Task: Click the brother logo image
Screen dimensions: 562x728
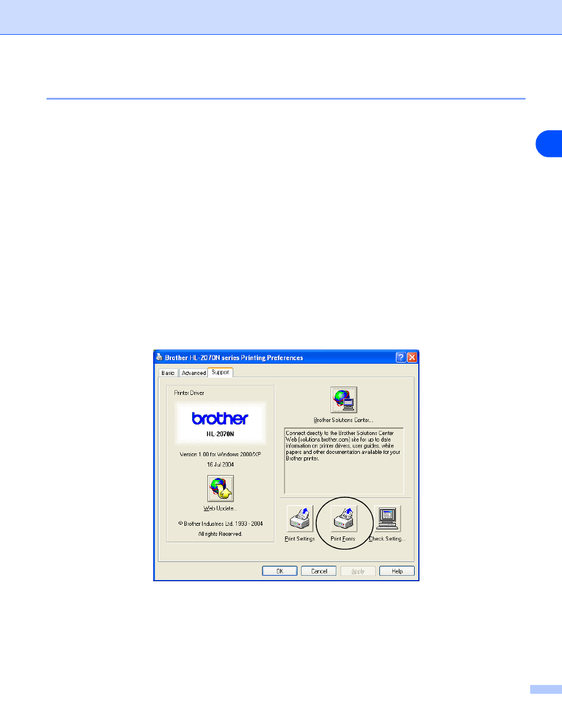Action: [x=220, y=419]
